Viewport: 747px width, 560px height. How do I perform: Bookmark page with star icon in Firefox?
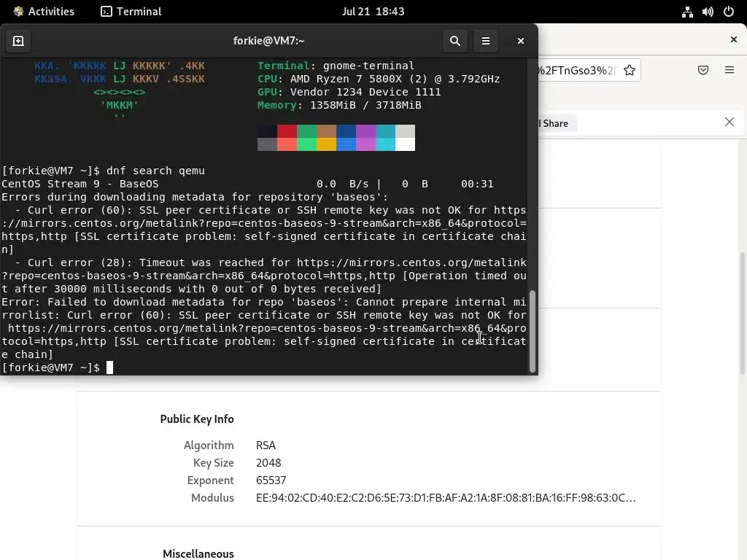coord(630,71)
